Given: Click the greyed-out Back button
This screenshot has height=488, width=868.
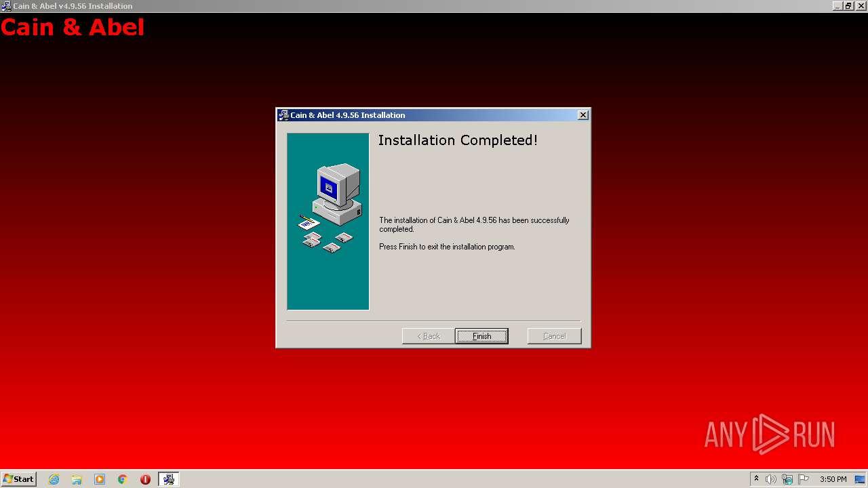Looking at the screenshot, I should [429, 336].
